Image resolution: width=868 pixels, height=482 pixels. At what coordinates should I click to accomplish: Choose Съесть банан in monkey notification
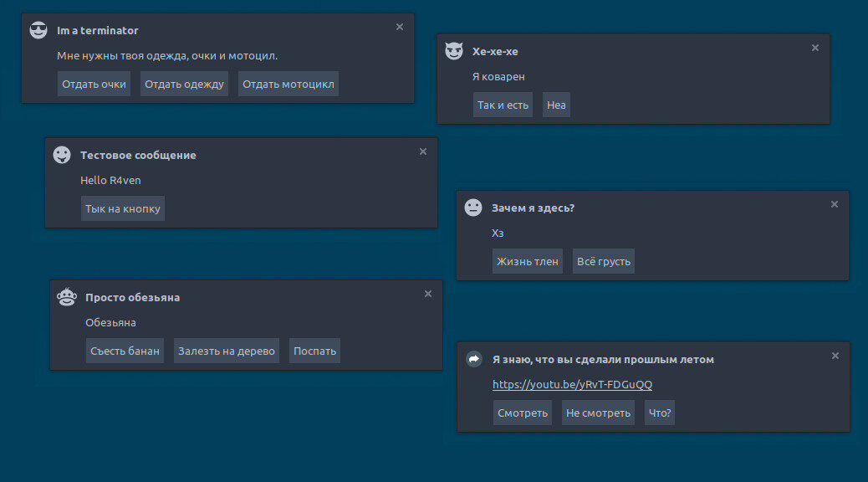[x=125, y=351]
